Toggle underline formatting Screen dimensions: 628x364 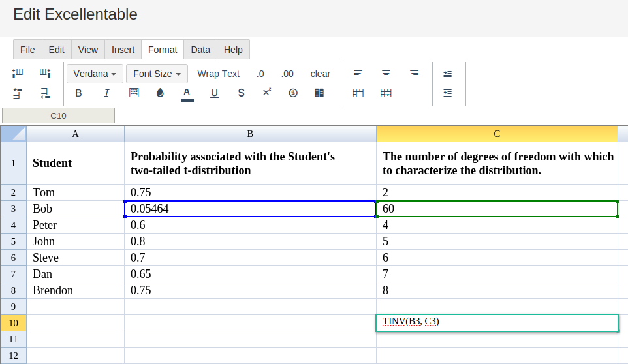(214, 93)
